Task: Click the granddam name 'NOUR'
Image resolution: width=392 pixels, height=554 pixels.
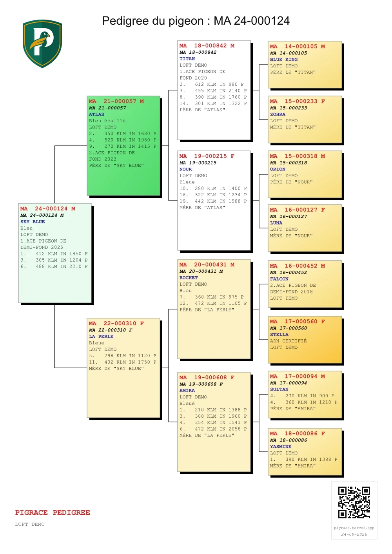Action: [x=185, y=169]
